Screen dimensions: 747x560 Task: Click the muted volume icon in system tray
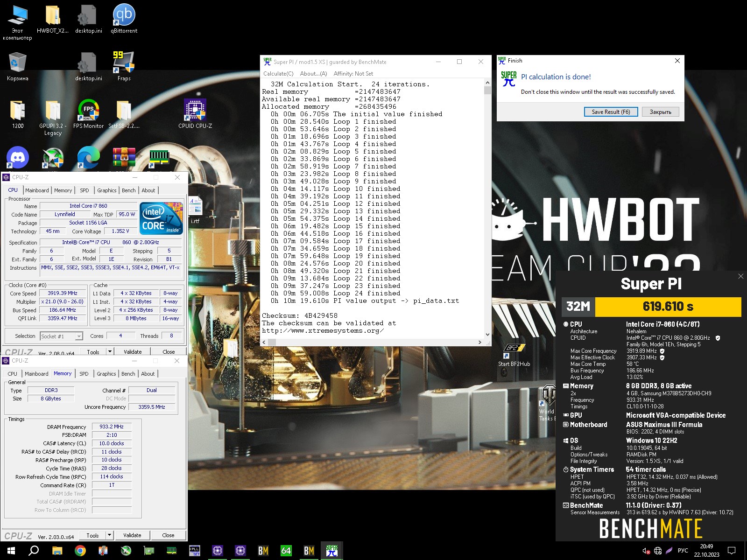(x=646, y=551)
